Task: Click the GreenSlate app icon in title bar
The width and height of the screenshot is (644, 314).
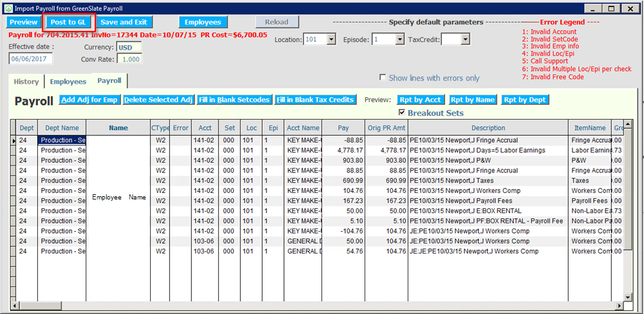Action: click(x=8, y=8)
